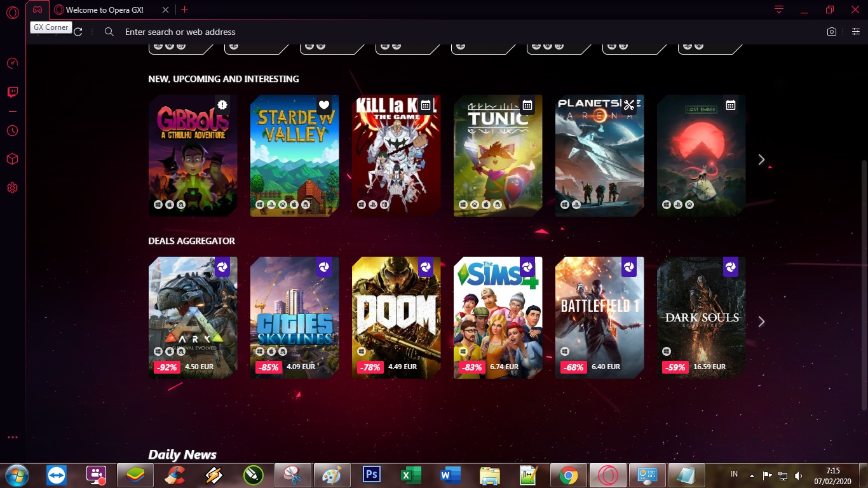The image size is (868, 488).
Task: Focus the search or web address field
Action: tap(470, 32)
